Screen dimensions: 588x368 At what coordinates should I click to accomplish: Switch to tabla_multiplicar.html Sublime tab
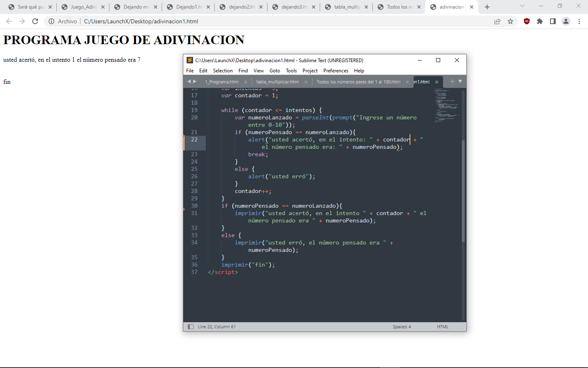[x=278, y=82]
